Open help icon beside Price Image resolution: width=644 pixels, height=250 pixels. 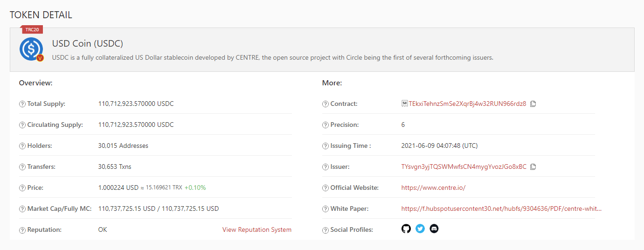[22, 188]
